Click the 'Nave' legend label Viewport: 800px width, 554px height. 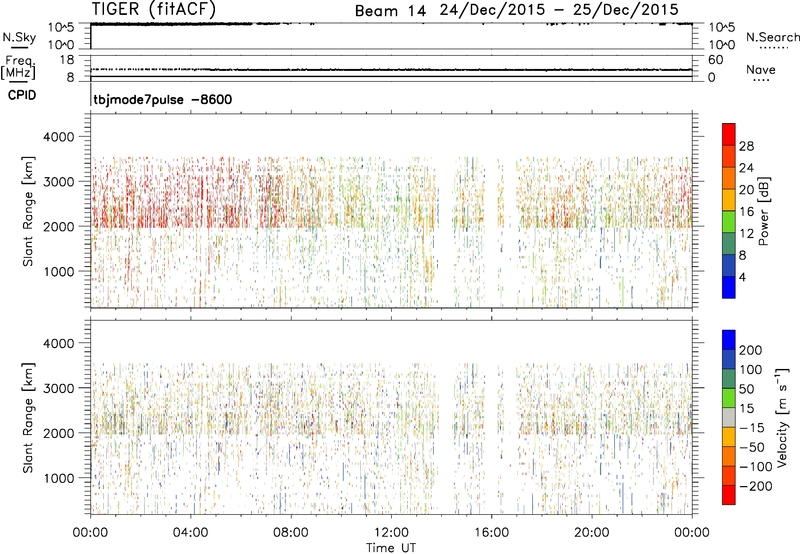click(761, 69)
